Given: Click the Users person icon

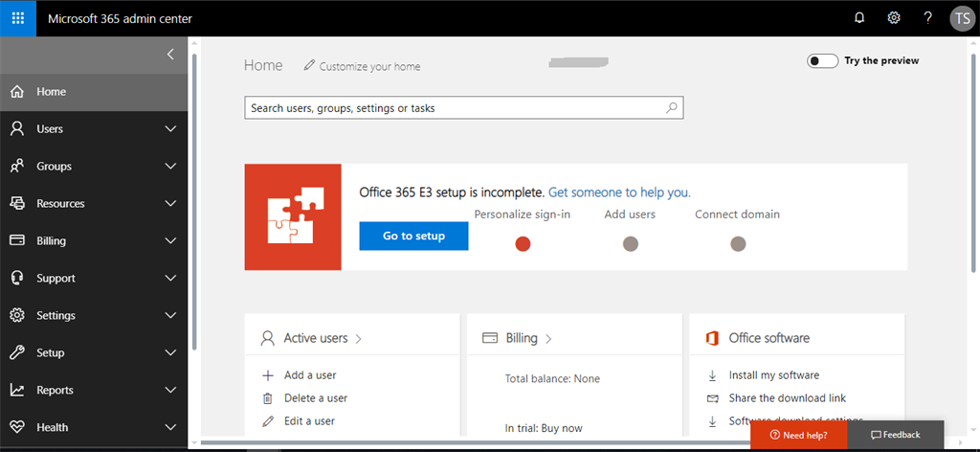Looking at the screenshot, I should coord(17,128).
